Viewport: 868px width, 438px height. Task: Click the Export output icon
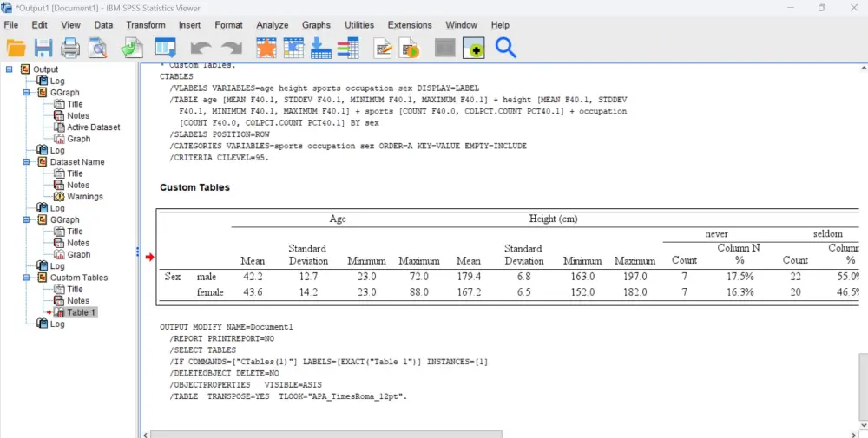pyautogui.click(x=133, y=48)
